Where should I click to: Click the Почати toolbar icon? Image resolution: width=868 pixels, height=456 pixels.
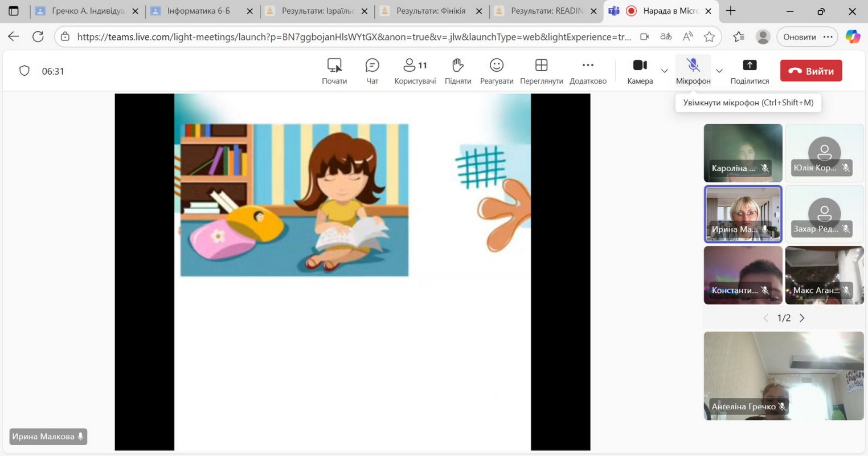334,71
